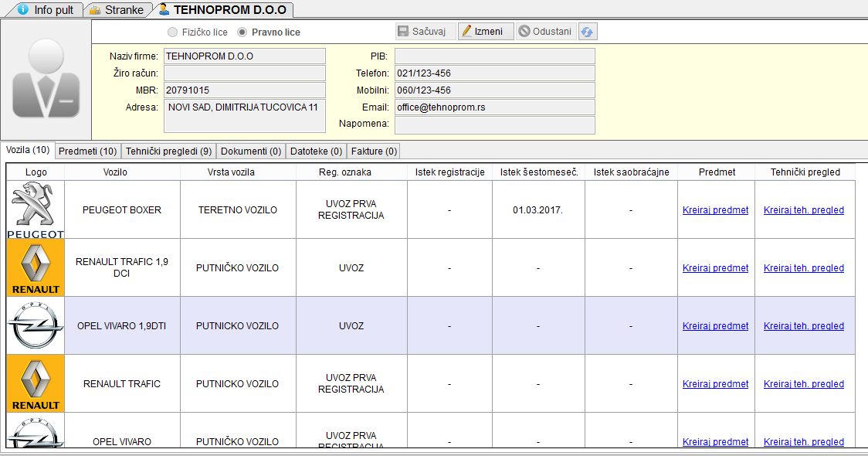The width and height of the screenshot is (868, 456).
Task: Click the Opel logo in the Vivaro 1,9DTI row
Action: click(x=36, y=326)
